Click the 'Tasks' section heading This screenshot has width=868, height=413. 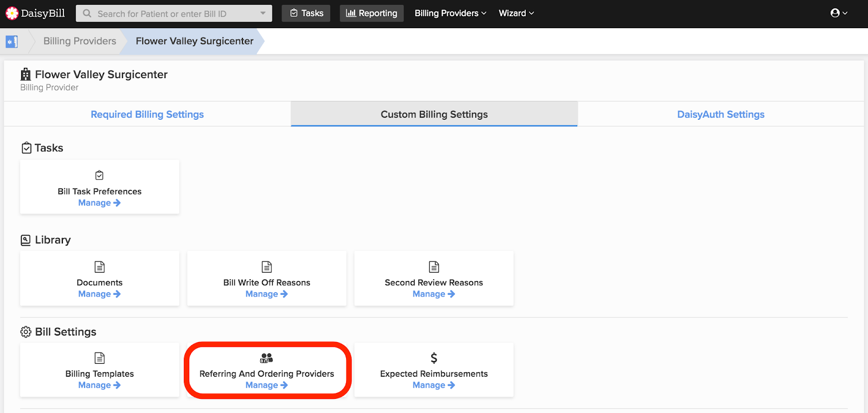coord(49,148)
